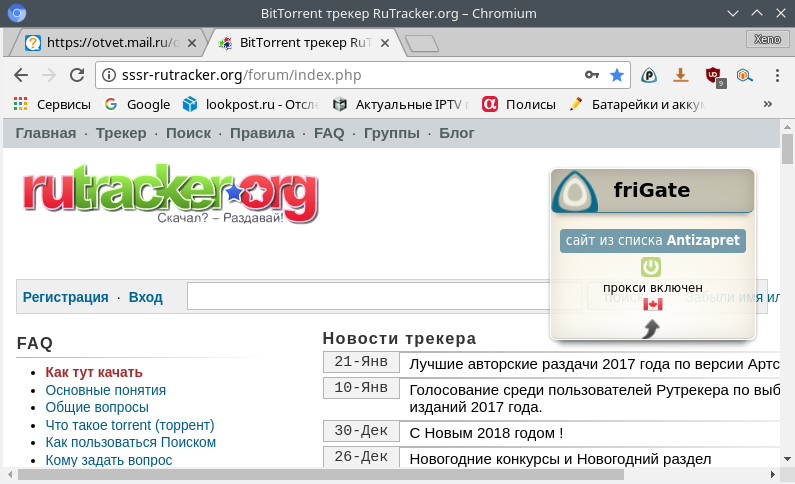This screenshot has width=795, height=484.
Task: Click the rutracker.org logo
Action: (x=170, y=193)
